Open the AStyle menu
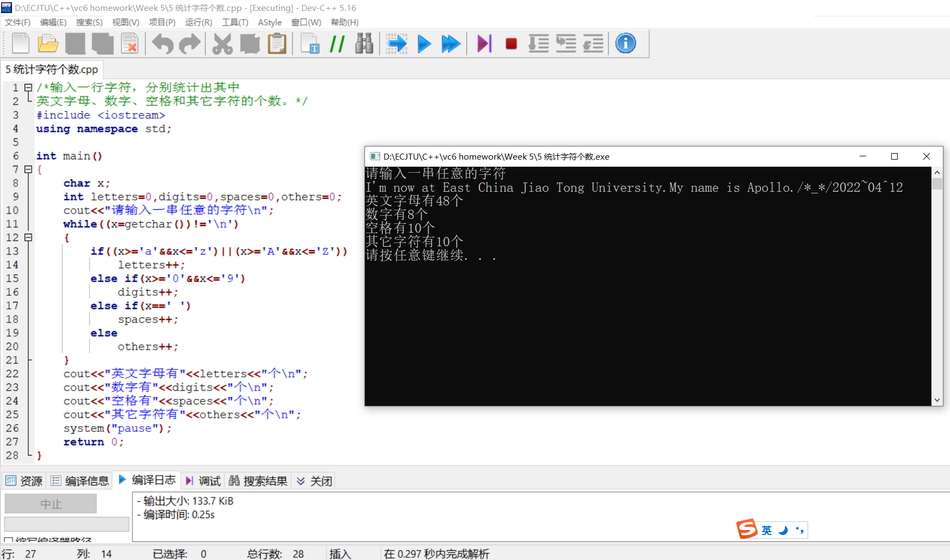 point(270,22)
